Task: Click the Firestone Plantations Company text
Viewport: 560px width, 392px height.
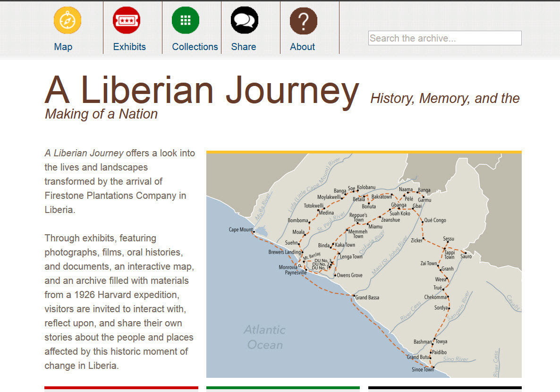Action: pos(110,196)
